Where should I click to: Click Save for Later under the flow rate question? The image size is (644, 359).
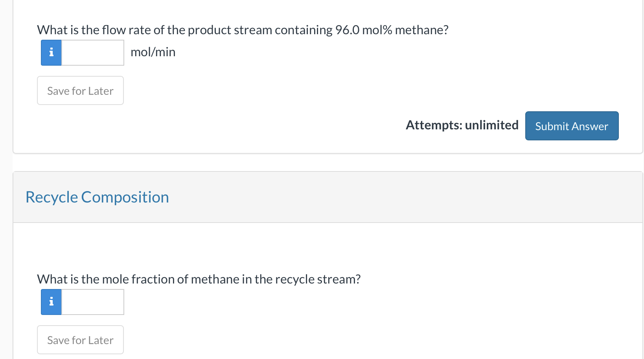point(80,90)
